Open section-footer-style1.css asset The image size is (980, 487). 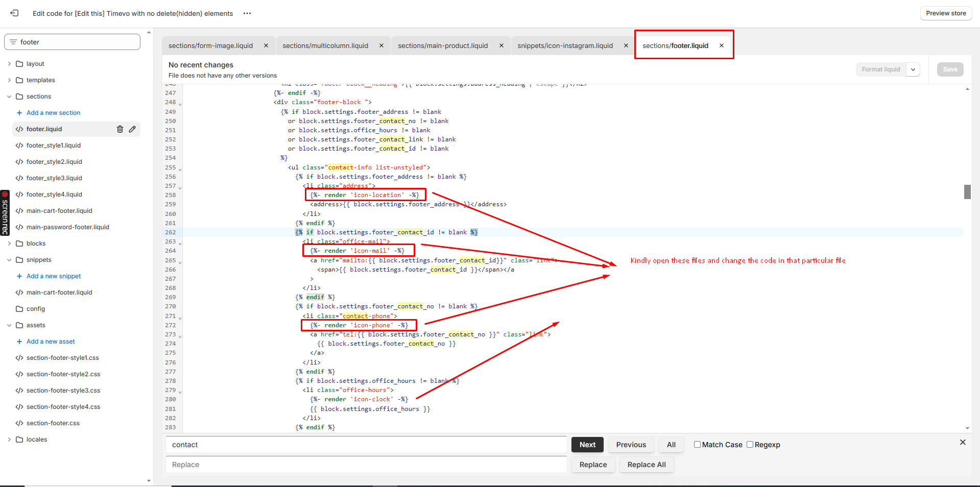click(x=62, y=358)
